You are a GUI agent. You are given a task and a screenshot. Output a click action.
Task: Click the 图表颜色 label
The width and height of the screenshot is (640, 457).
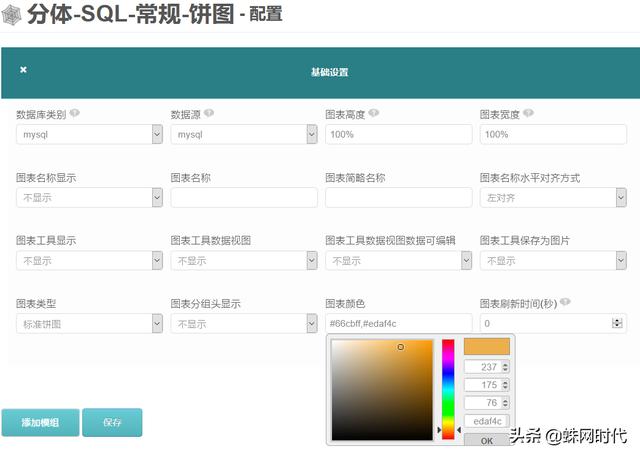345,304
